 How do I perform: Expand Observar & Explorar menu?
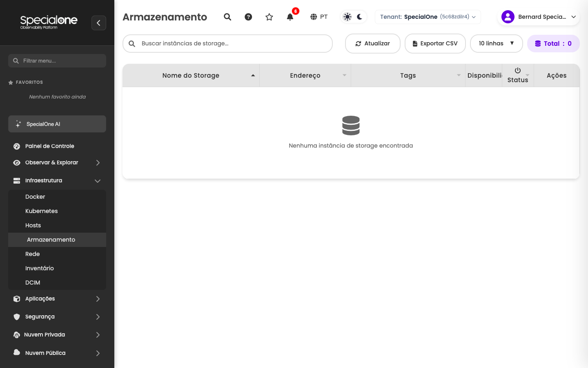coord(57,162)
